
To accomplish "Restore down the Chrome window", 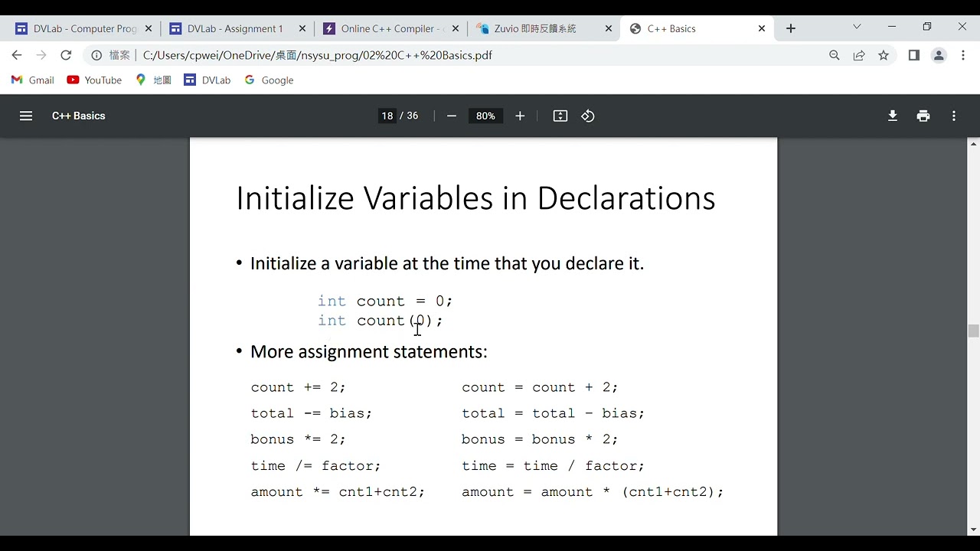I will [927, 27].
